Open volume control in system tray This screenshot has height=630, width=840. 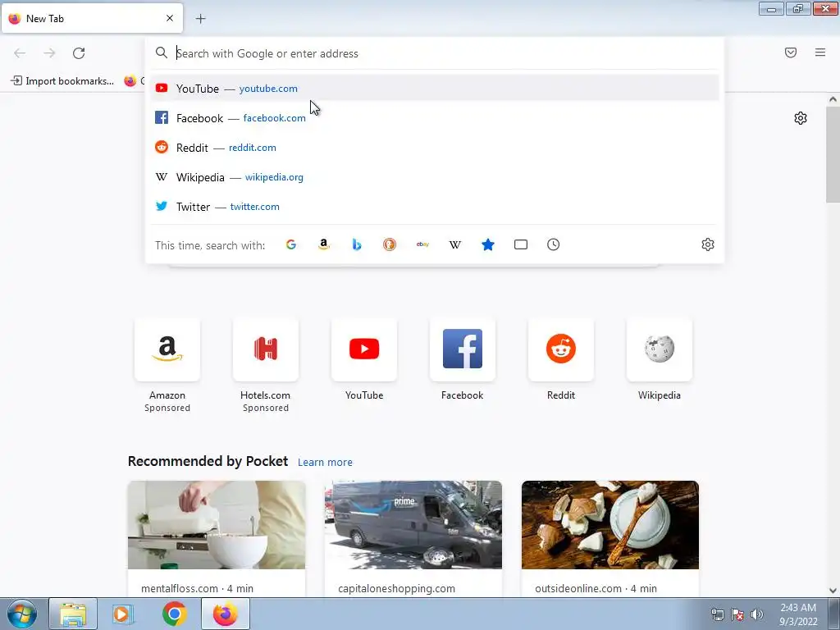(x=757, y=614)
